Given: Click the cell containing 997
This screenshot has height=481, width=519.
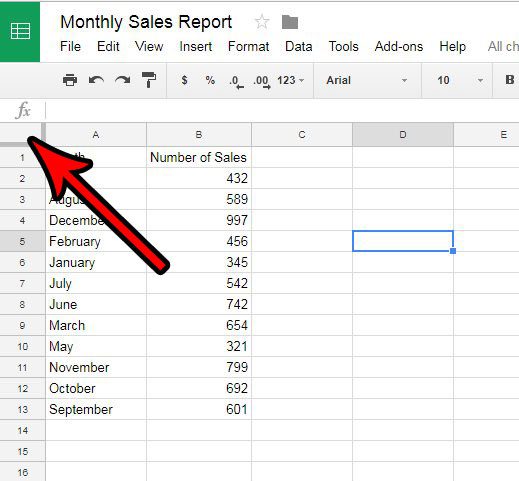Looking at the screenshot, I should click(x=199, y=220).
